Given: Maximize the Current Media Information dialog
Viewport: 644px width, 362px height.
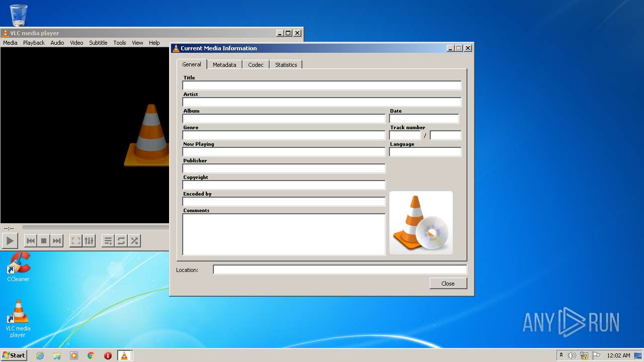Looking at the screenshot, I should click(x=458, y=48).
